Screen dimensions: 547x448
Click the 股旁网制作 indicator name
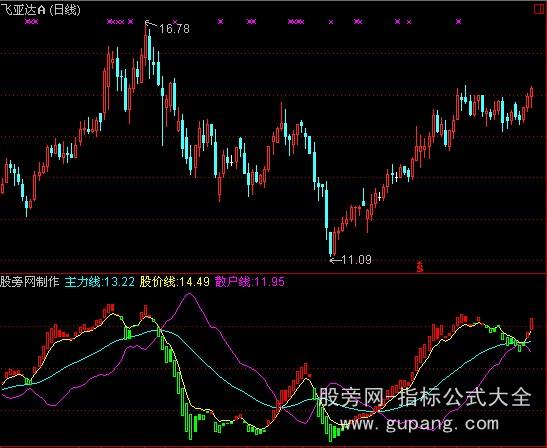click(30, 282)
